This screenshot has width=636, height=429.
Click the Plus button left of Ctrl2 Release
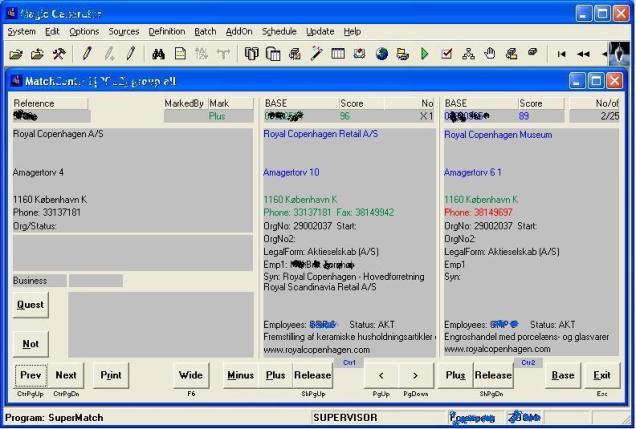(x=456, y=375)
